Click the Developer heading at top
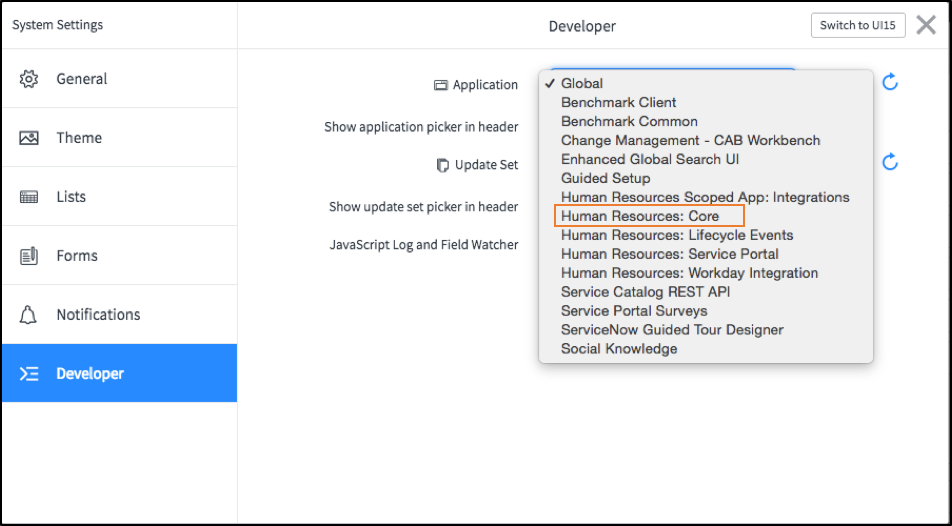Screen dimensions: 952x526 tap(582, 26)
